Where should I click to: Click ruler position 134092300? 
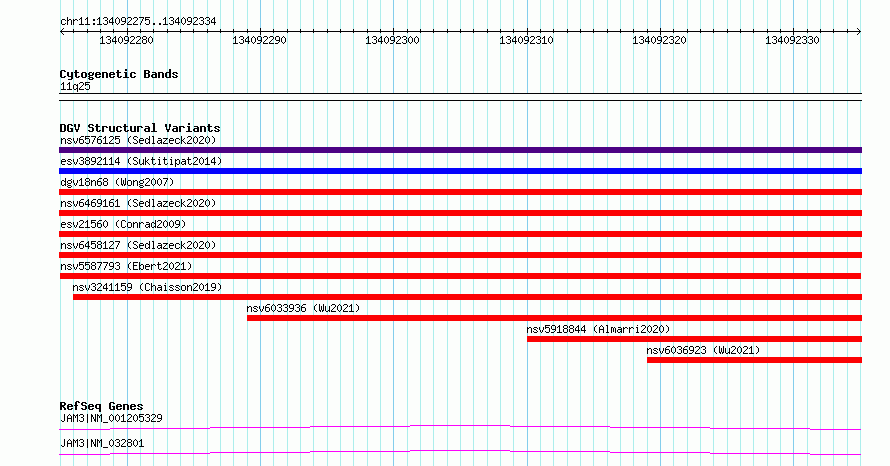(393, 40)
